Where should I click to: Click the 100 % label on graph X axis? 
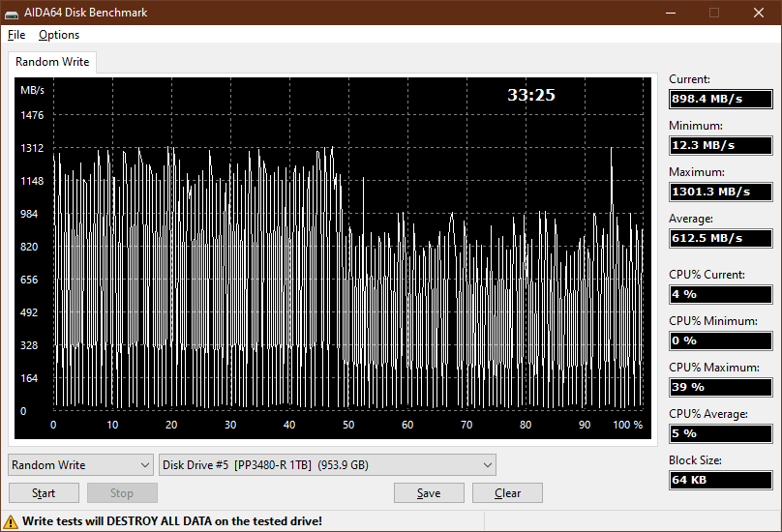628,425
